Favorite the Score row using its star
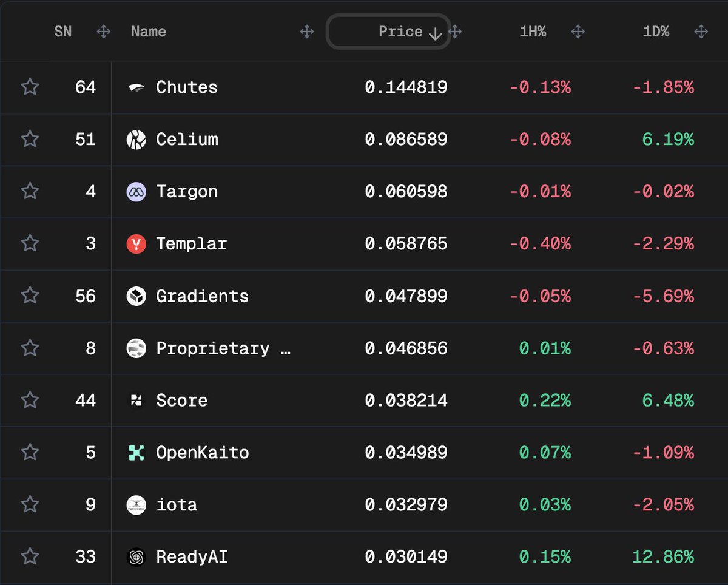This screenshot has height=585, width=728. tap(30, 400)
